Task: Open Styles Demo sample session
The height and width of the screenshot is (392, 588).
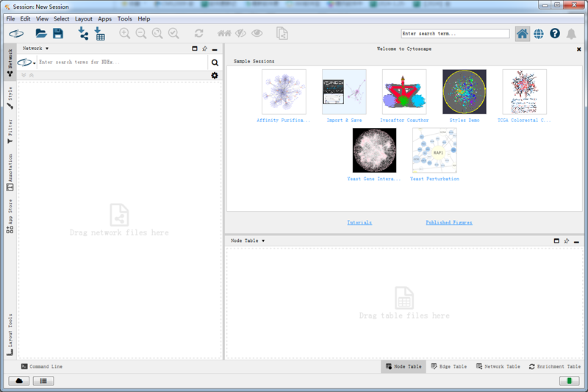Action: [465, 92]
